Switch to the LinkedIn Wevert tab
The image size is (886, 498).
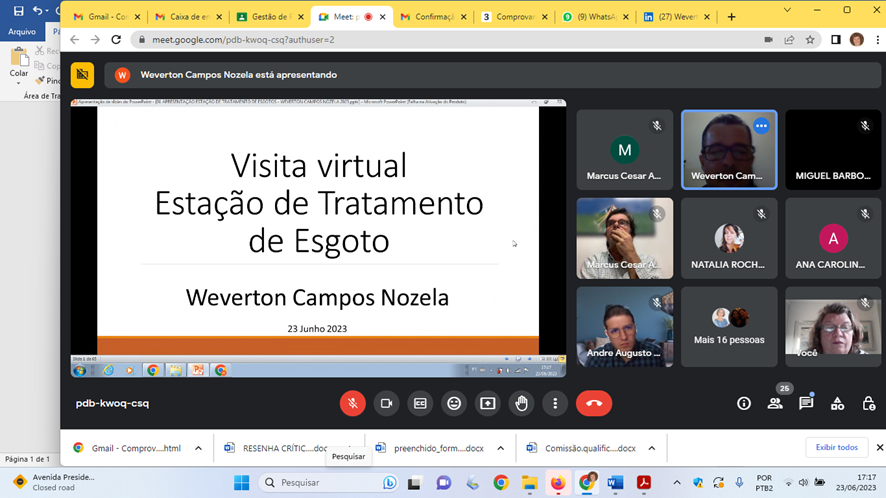677,17
